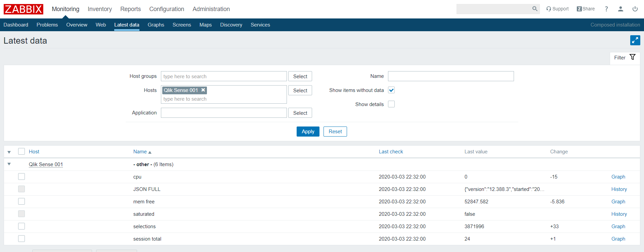This screenshot has height=252, width=644.
Task: Uncheck Show items without data
Action: tap(391, 90)
